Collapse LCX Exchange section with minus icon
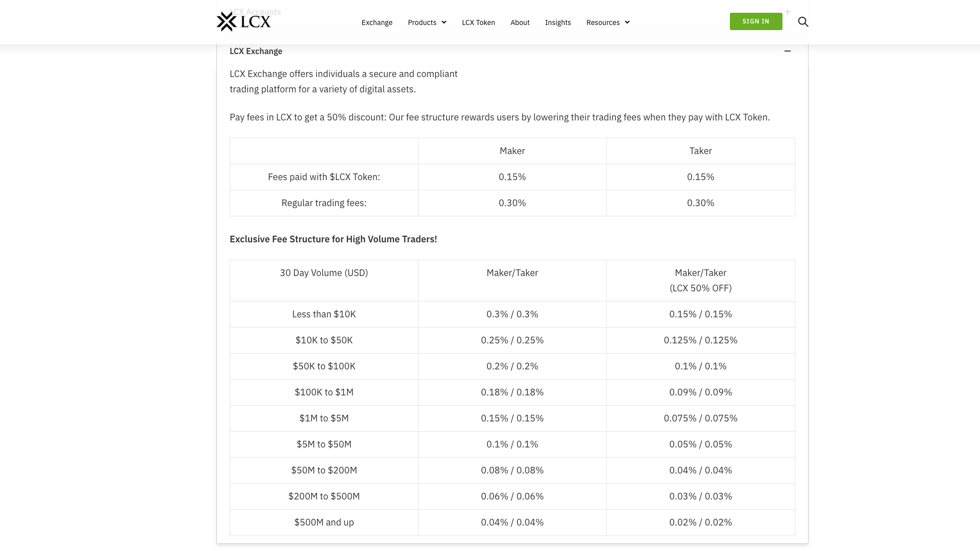980x551 pixels. (788, 51)
